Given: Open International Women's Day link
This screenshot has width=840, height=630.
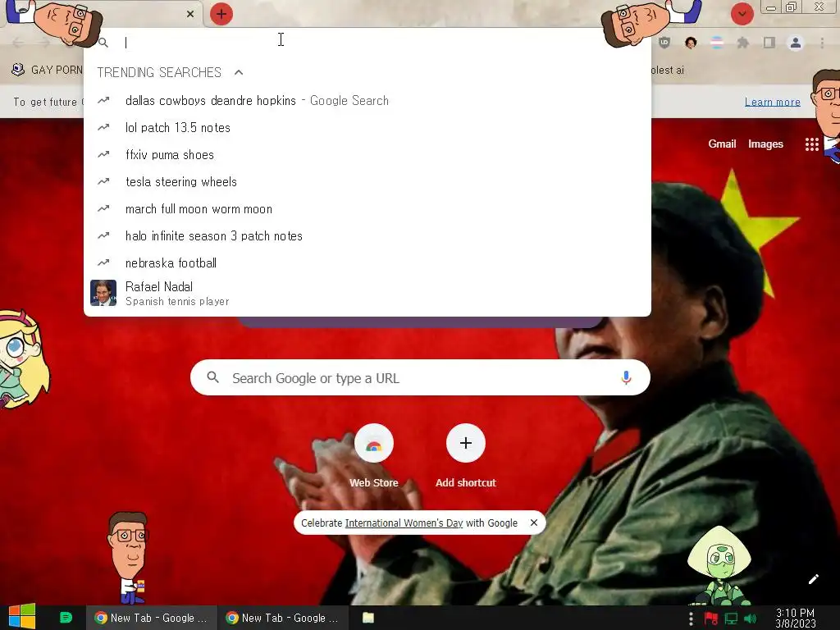Looking at the screenshot, I should (404, 523).
